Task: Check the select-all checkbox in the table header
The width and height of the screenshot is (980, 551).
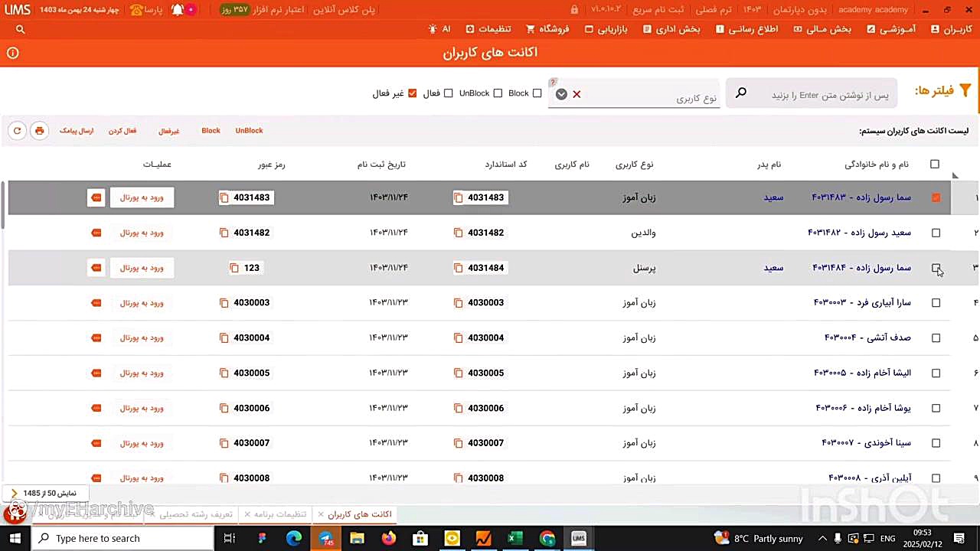Action: [935, 165]
